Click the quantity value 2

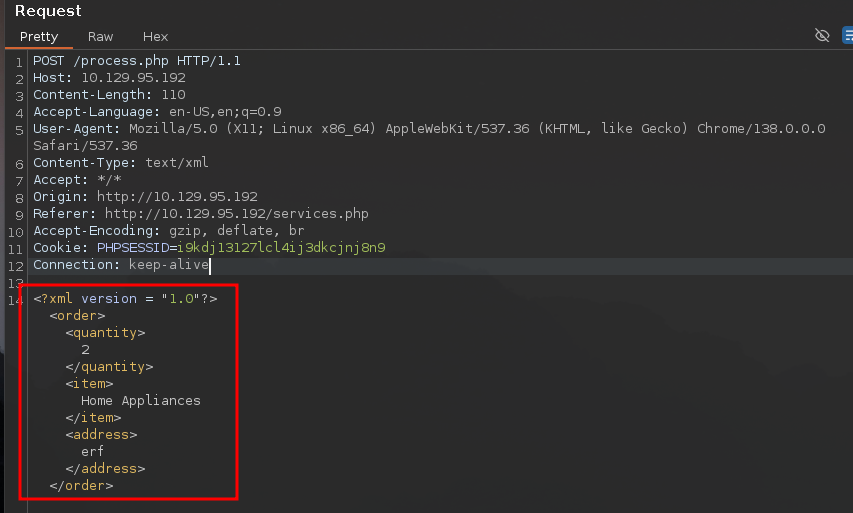click(85, 350)
